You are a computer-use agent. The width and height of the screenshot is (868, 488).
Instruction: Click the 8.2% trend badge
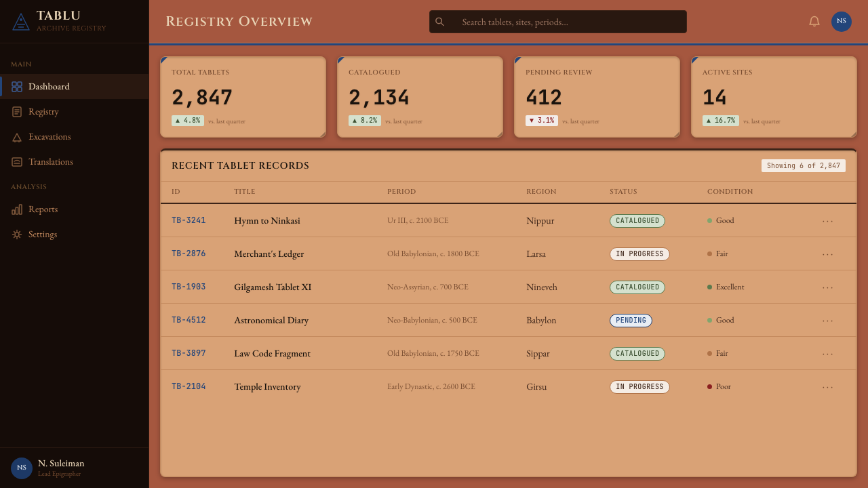point(365,121)
